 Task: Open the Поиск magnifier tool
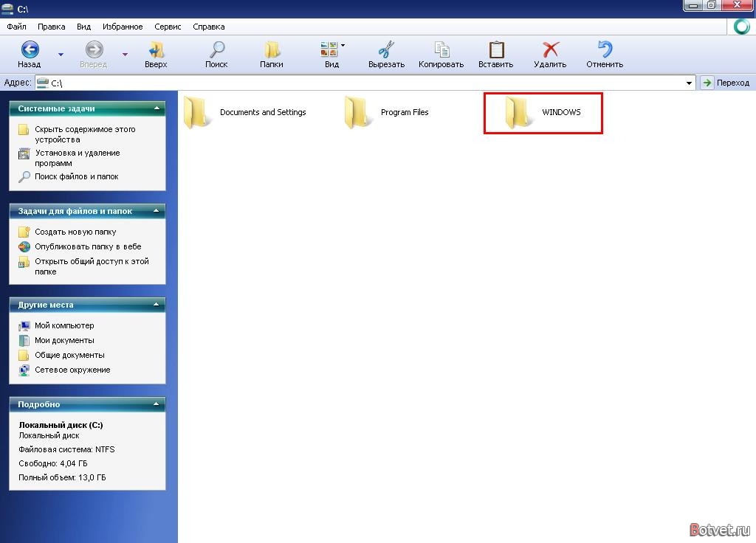pyautogui.click(x=216, y=49)
